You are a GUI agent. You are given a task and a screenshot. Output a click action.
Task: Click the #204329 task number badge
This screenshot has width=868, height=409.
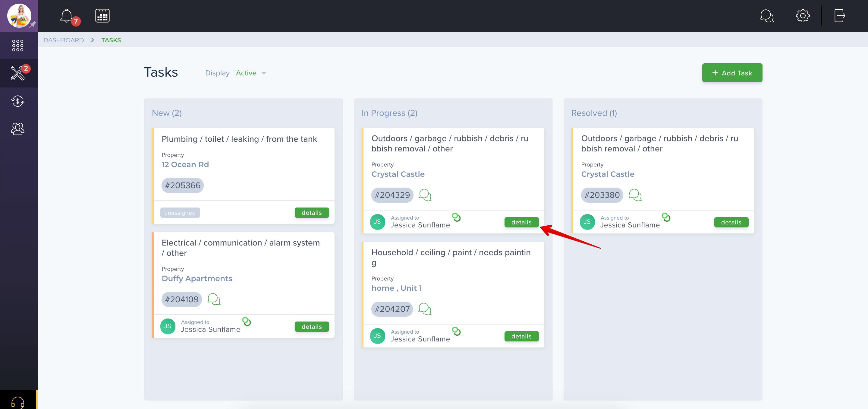coord(392,195)
